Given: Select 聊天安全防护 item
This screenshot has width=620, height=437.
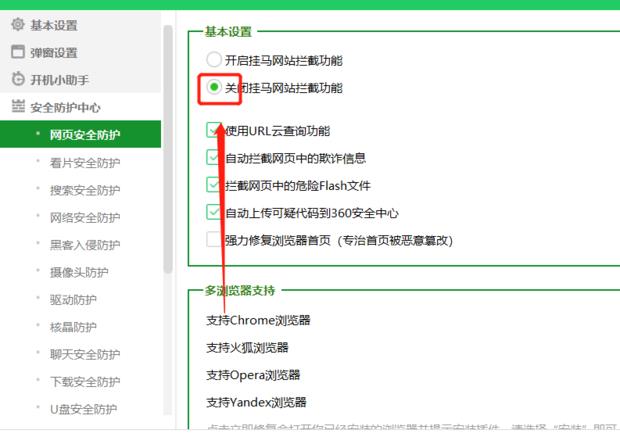Looking at the screenshot, I should coord(85,354).
